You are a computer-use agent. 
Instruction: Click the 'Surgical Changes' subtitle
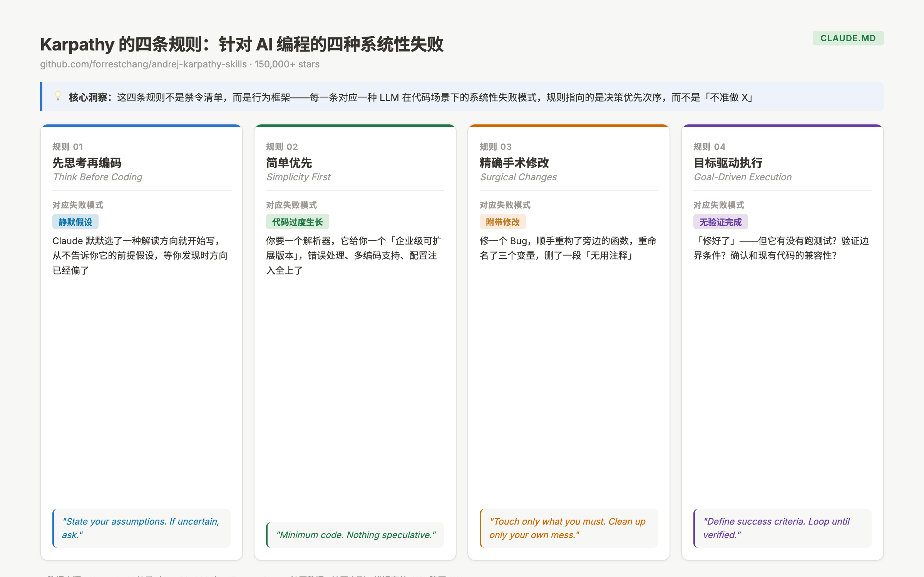coord(518,177)
